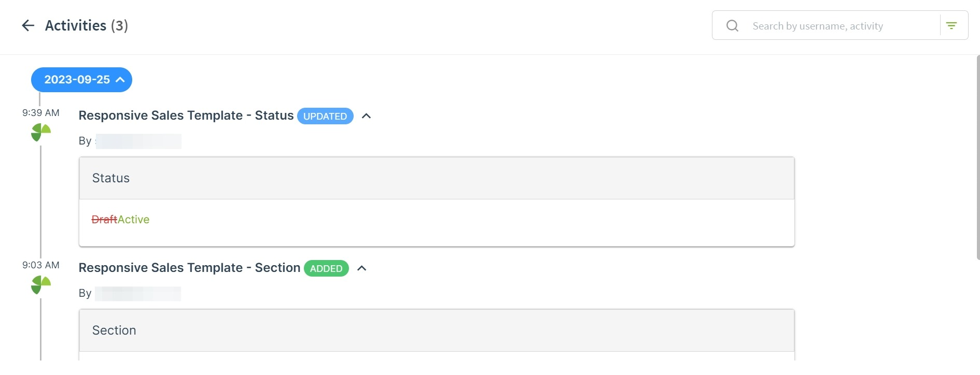Click the avatar icon at 9:03 AM

tap(41, 284)
